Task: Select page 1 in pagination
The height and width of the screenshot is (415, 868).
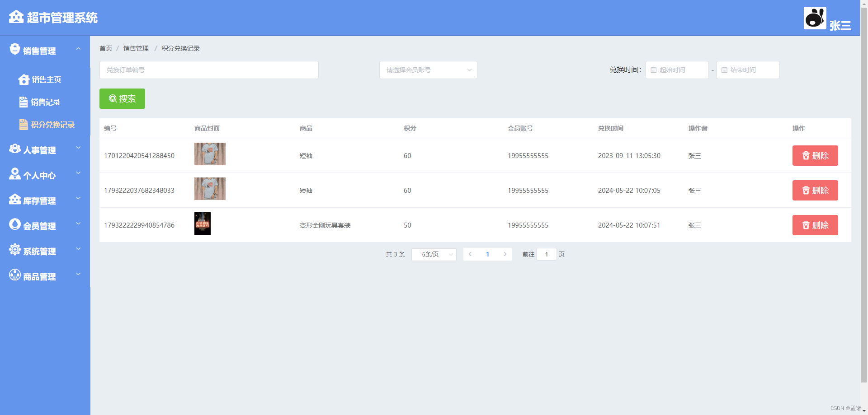Action: [x=487, y=254]
